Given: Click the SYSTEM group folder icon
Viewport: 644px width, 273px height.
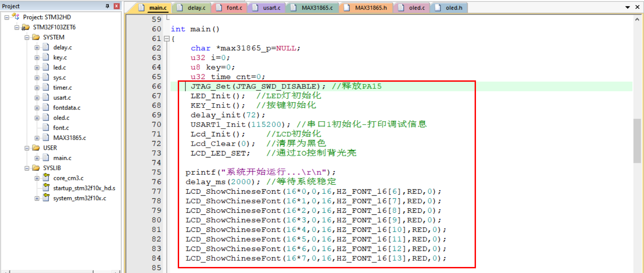Looking at the screenshot, I should click(x=36, y=37).
